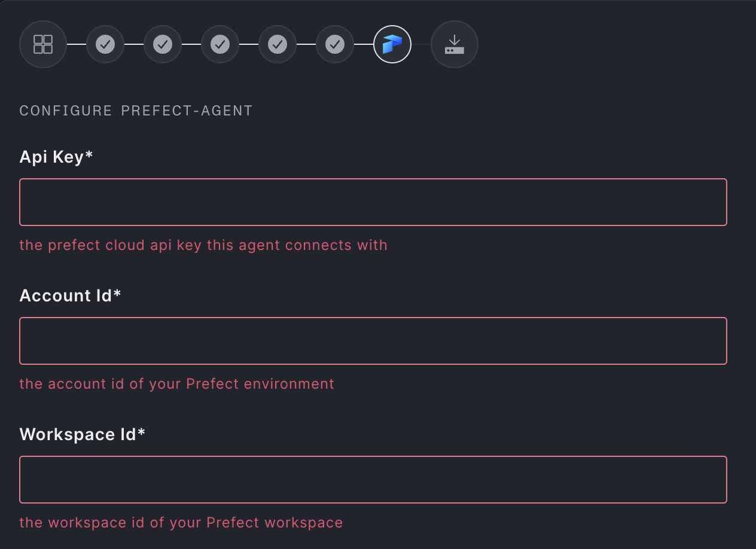Select the fourth completed checkmark step
Screen dimensions: 756x549
[278, 44]
